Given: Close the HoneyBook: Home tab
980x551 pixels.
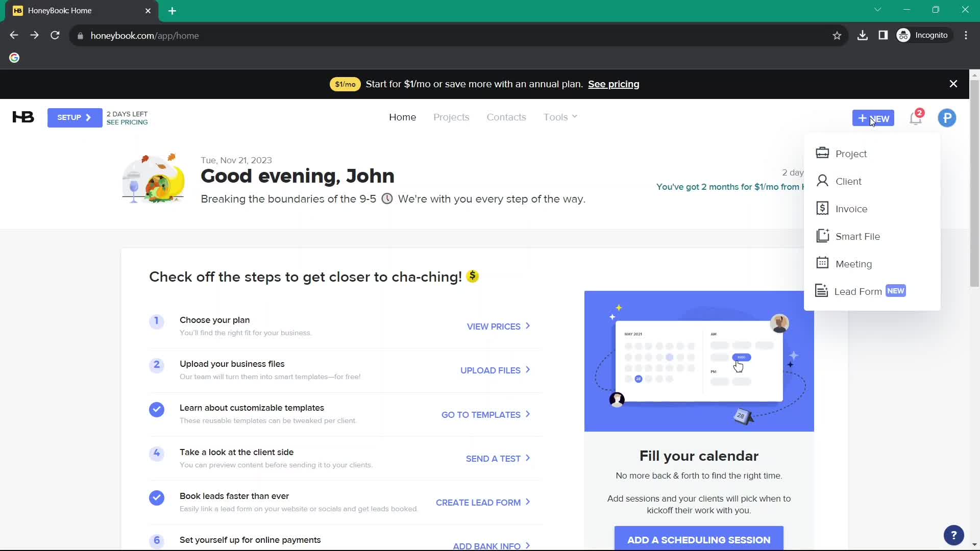Looking at the screenshot, I should click(x=148, y=11).
